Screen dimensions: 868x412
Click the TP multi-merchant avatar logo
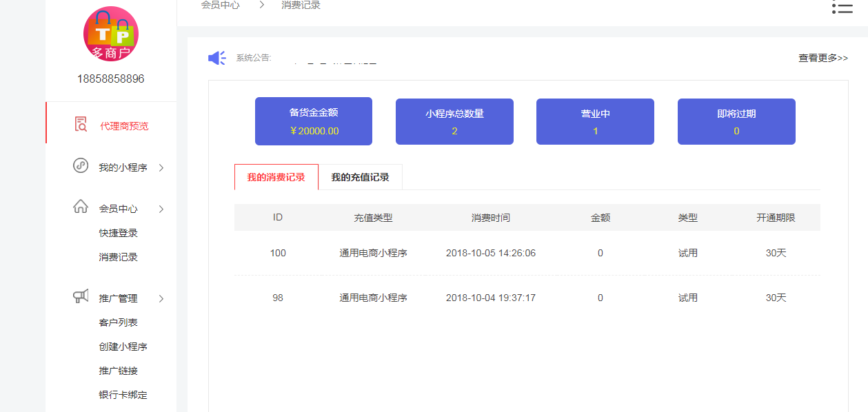pyautogui.click(x=111, y=34)
